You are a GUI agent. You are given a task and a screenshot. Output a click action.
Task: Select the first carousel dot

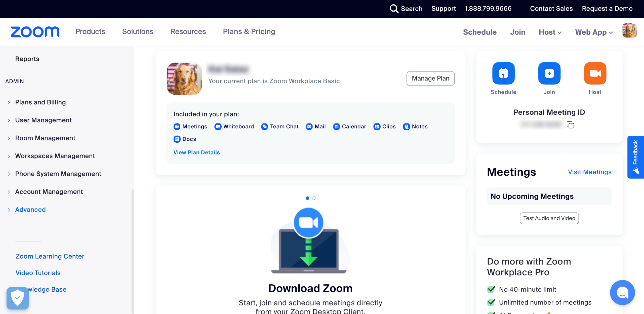coord(307,198)
